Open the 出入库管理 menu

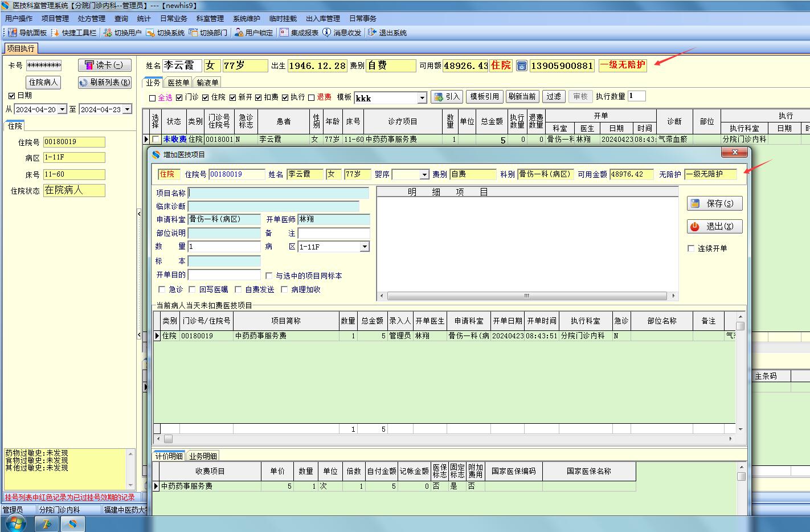coord(323,19)
